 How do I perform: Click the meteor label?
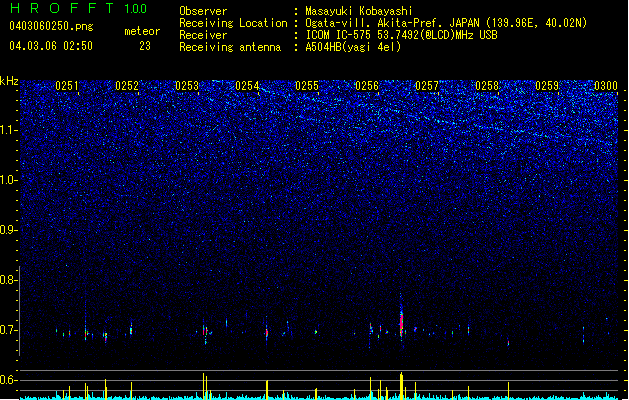[142, 31]
